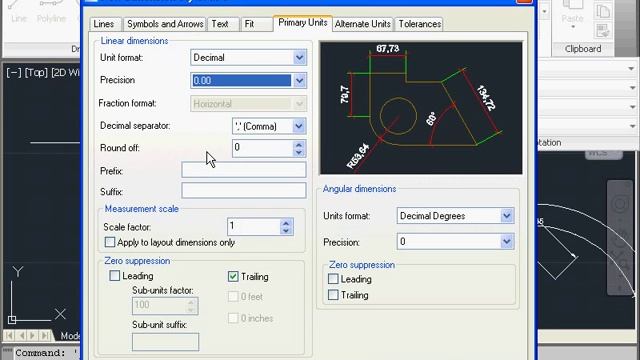Click the Line tool in the ribbon
Viewport: 640px width, 360px height.
click(19, 12)
